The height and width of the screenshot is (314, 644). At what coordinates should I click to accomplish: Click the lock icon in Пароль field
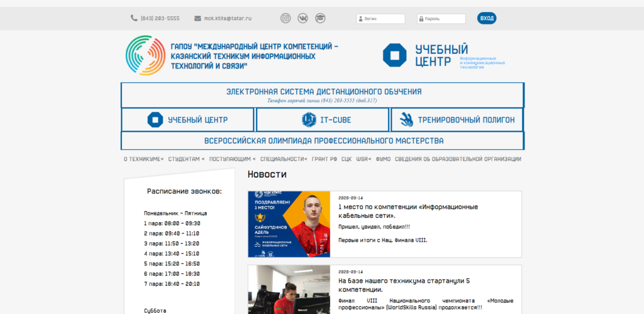point(421,19)
